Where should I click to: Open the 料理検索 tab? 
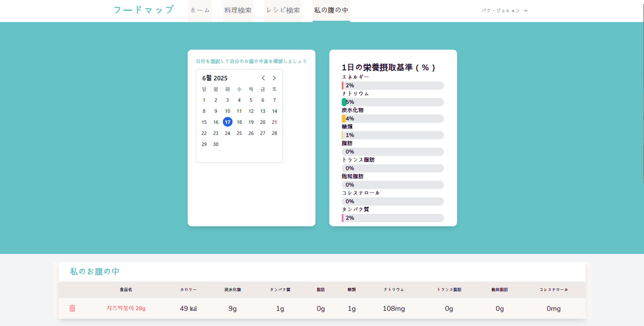pyautogui.click(x=238, y=11)
